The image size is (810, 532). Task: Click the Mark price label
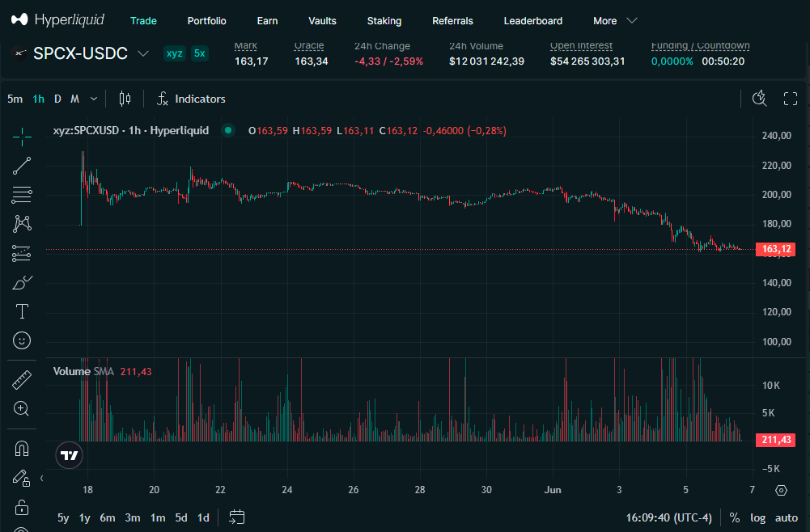coord(246,45)
